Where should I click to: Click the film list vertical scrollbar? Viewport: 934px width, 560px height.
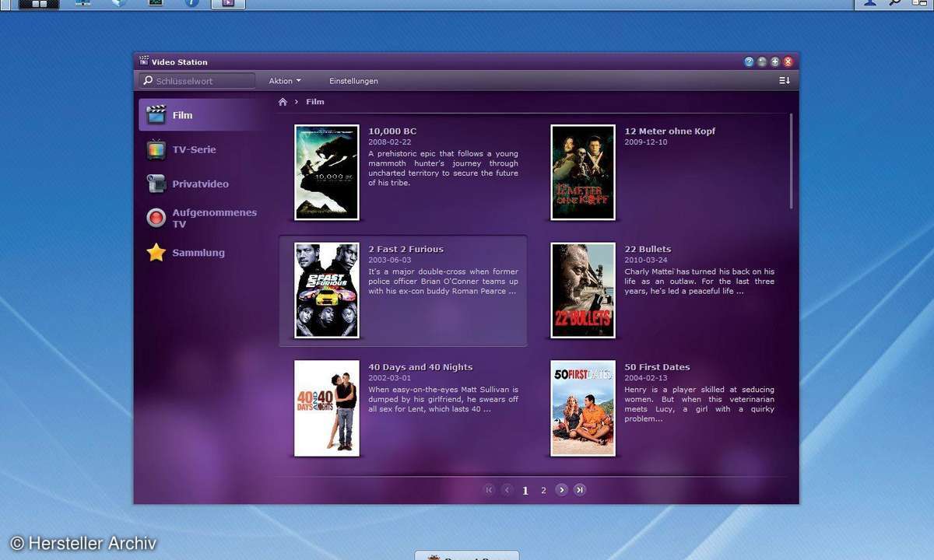click(x=792, y=161)
